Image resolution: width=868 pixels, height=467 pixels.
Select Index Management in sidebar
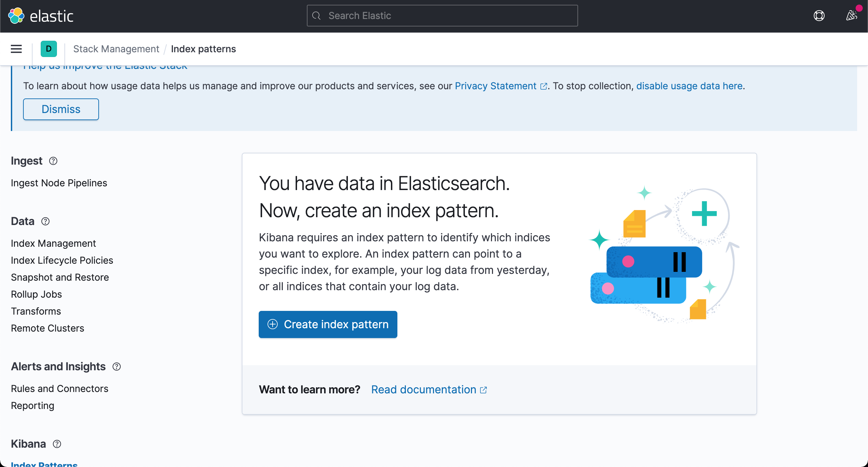tap(53, 243)
